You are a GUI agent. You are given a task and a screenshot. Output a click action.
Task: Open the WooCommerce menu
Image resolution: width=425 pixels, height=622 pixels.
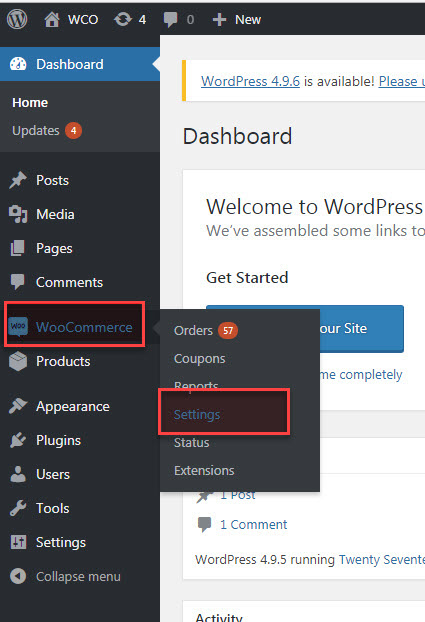(x=84, y=327)
